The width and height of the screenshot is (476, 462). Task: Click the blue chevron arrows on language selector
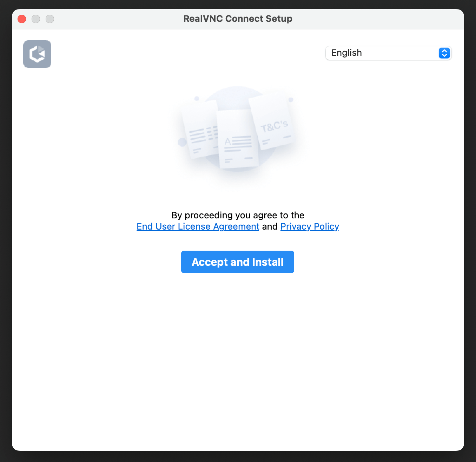444,53
